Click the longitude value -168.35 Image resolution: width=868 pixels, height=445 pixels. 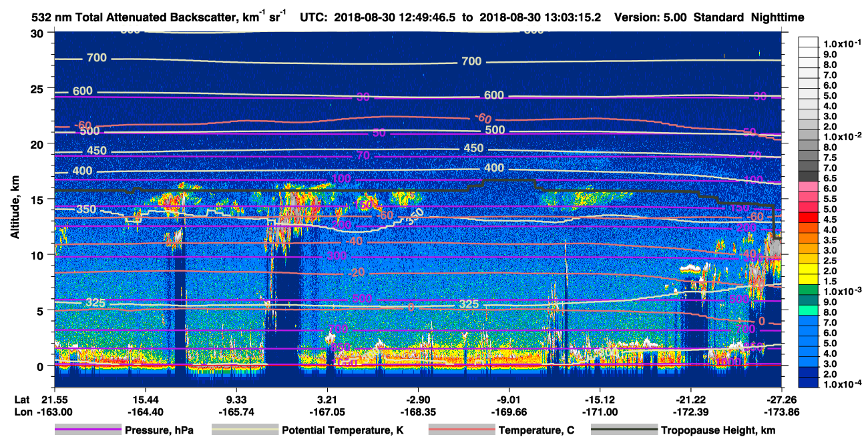[418, 412]
